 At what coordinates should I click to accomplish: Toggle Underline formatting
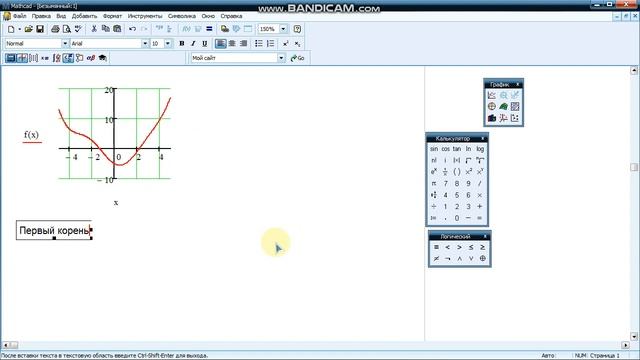204,43
